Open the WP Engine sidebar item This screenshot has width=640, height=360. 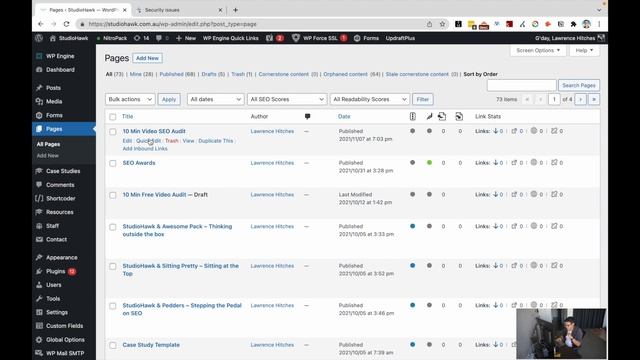point(60,56)
